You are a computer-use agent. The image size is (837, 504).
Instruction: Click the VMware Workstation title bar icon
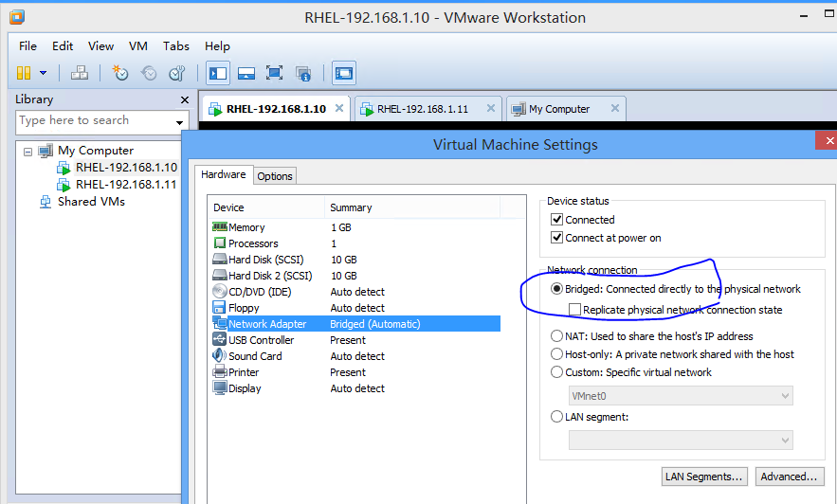point(17,17)
